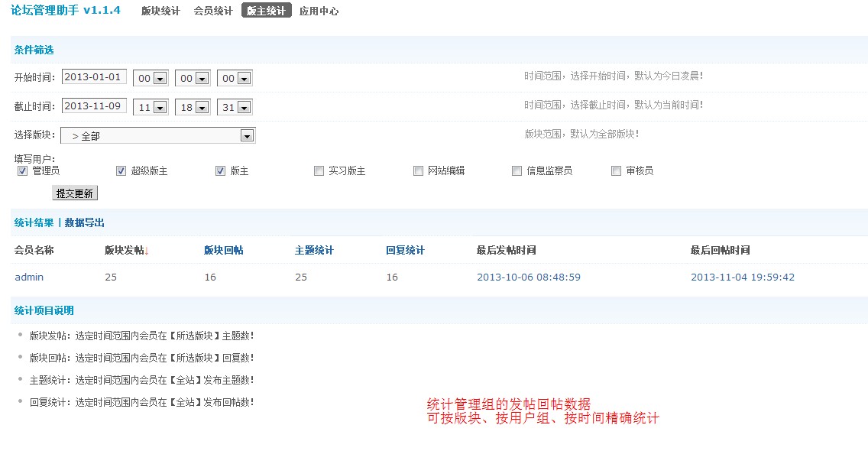Click the 版块回帖 explanation line
The image size is (868, 451).
[x=141, y=358]
